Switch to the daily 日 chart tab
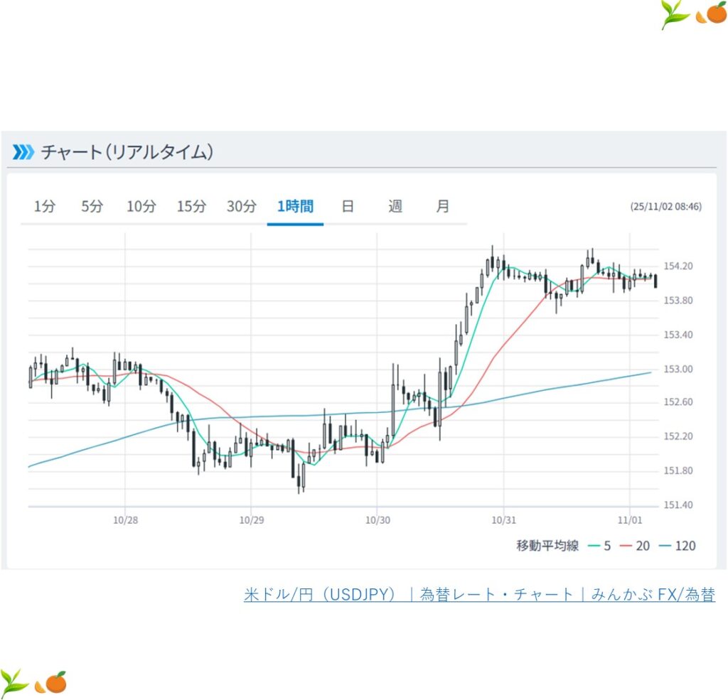This screenshot has height=700, width=728. 348,207
